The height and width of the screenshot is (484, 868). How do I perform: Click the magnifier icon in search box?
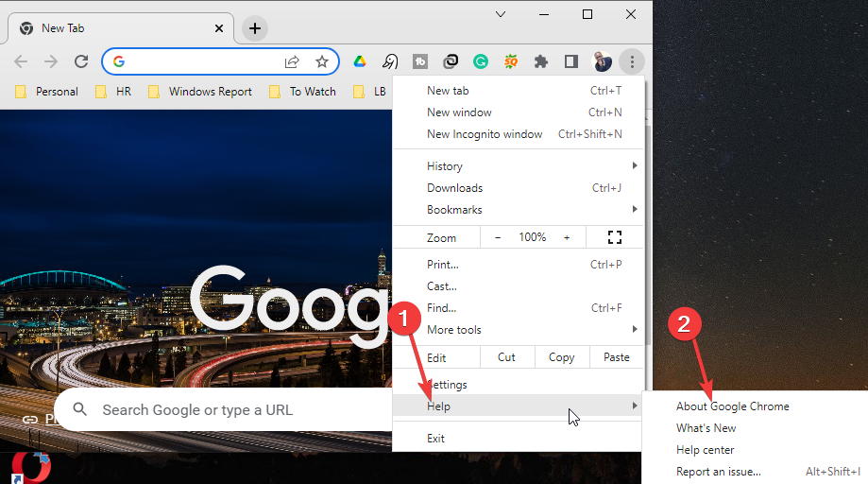tap(80, 410)
